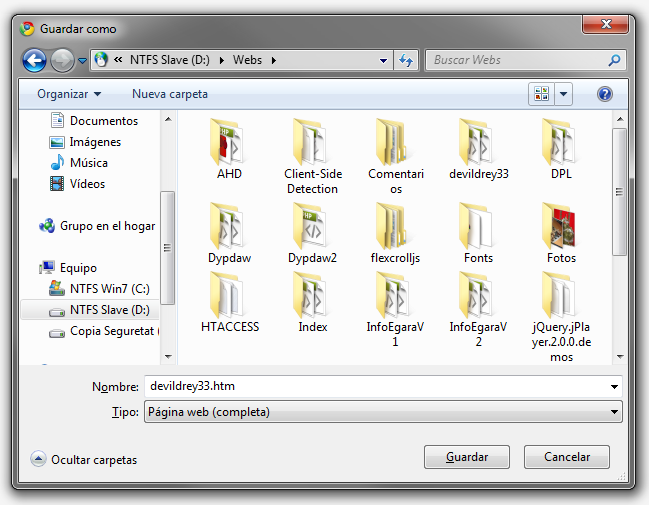
Task: Click the Nueva carpeta toolbar button
Action: tap(170, 94)
